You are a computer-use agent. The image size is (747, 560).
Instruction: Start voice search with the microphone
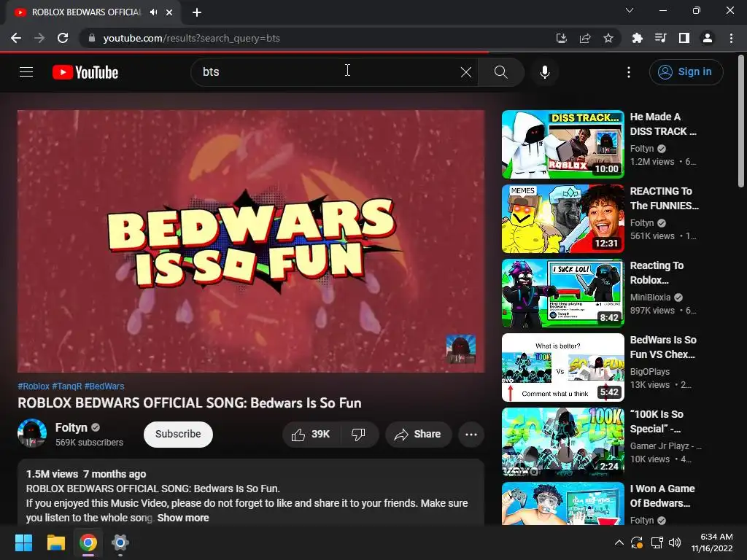[x=544, y=72]
